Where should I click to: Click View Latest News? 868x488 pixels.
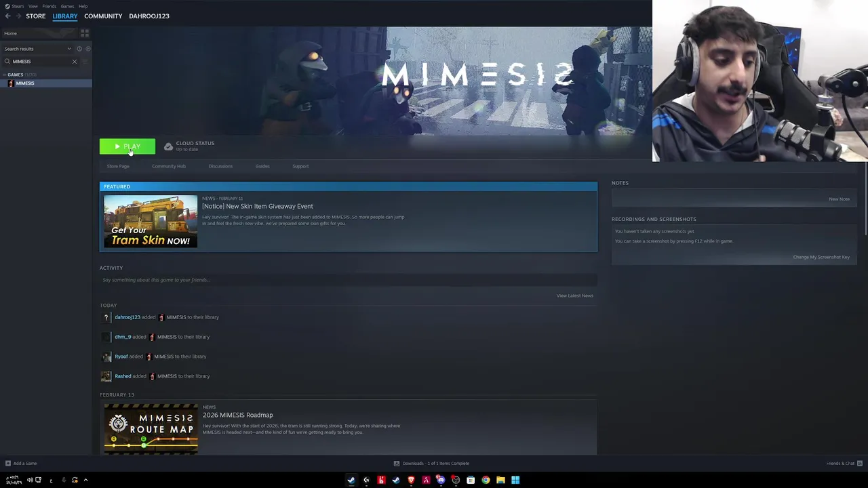click(575, 296)
